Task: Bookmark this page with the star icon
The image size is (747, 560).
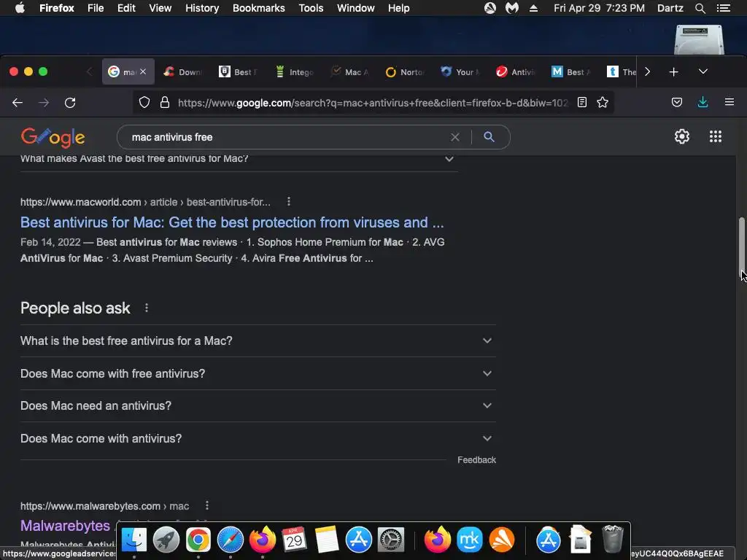Action: tap(603, 102)
